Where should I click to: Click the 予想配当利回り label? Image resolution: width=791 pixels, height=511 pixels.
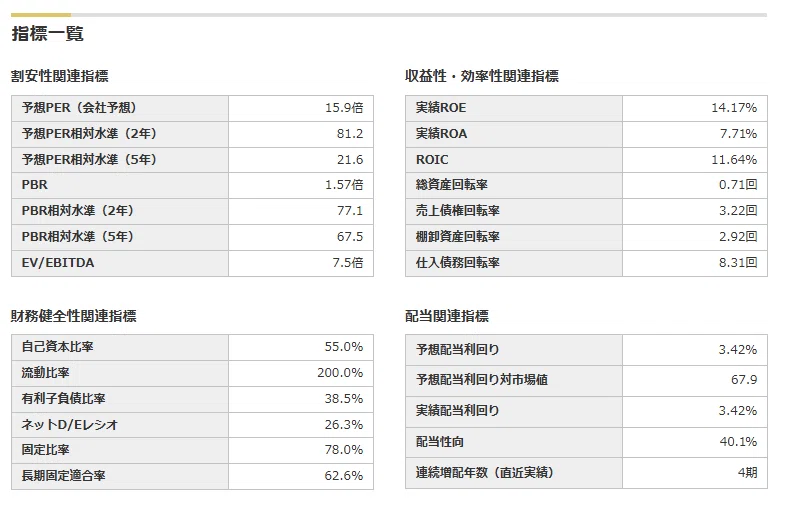click(457, 349)
